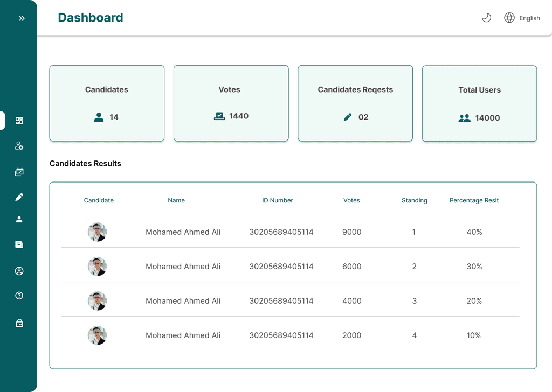Click the pencil edit icon in sidebar

pyautogui.click(x=19, y=197)
